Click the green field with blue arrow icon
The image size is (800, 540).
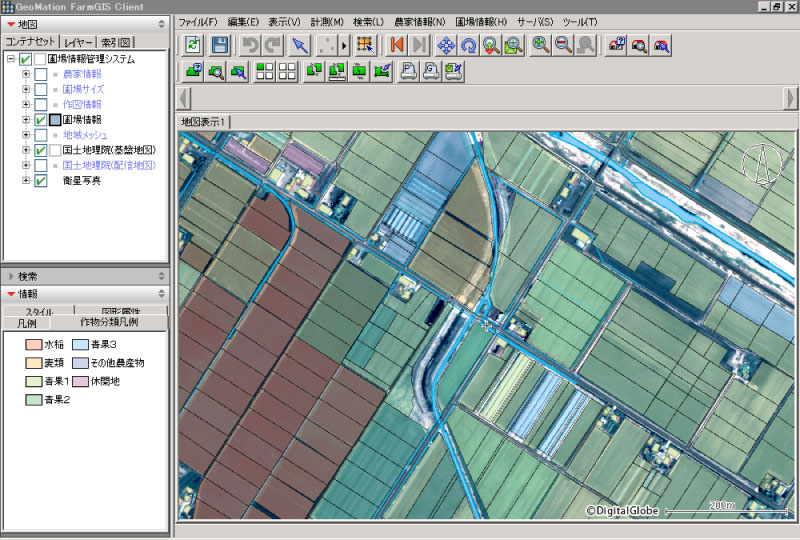click(x=238, y=71)
